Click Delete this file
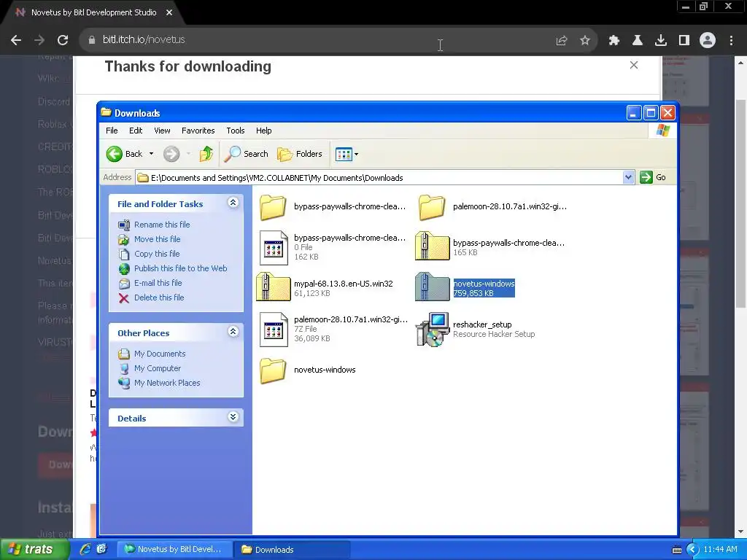The width and height of the screenshot is (747, 560). [x=159, y=297]
